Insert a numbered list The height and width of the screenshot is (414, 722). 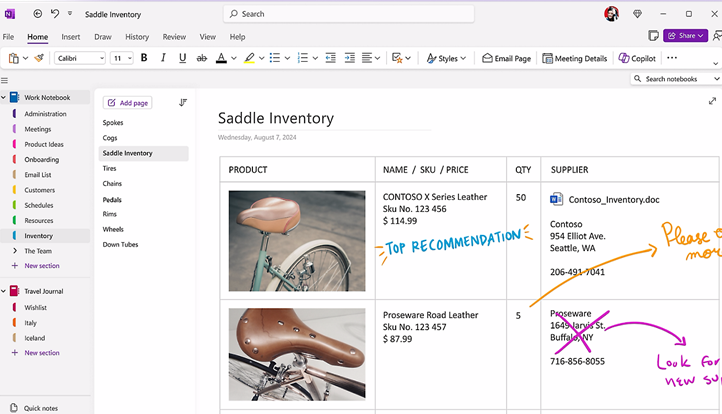click(303, 58)
